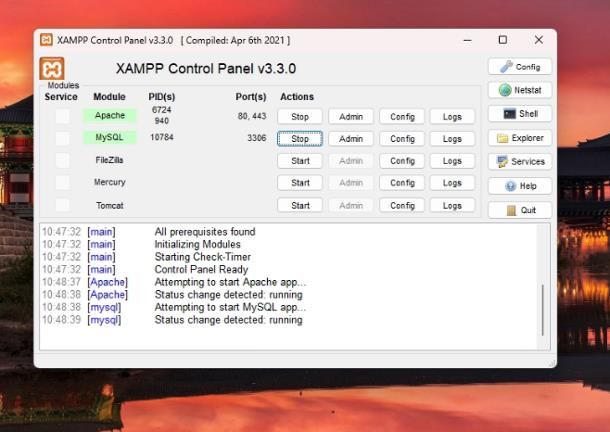Toggle the Mercury service checkbox

(x=63, y=183)
